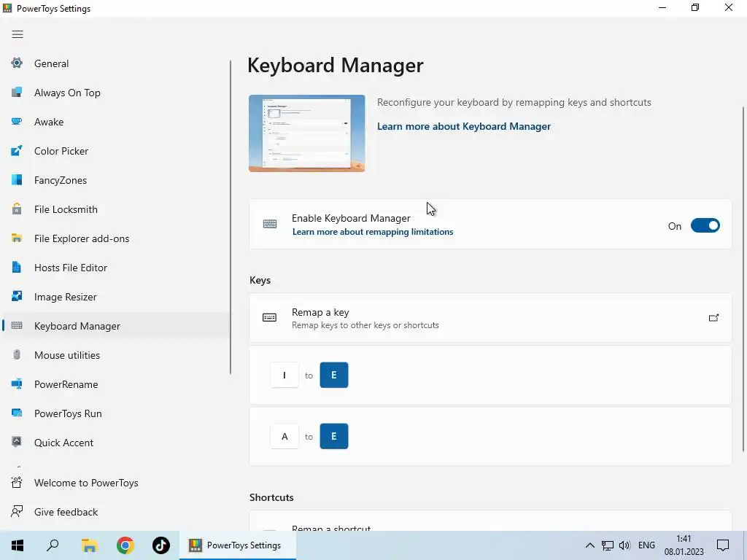
Task: Open Learn more about remapping limitations
Action: tap(373, 232)
